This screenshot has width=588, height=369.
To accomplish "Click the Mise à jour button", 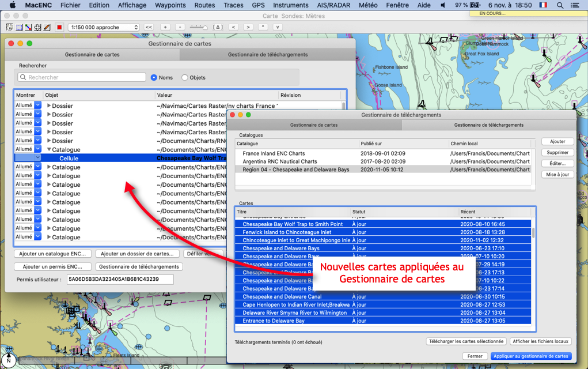I will click(x=557, y=175).
